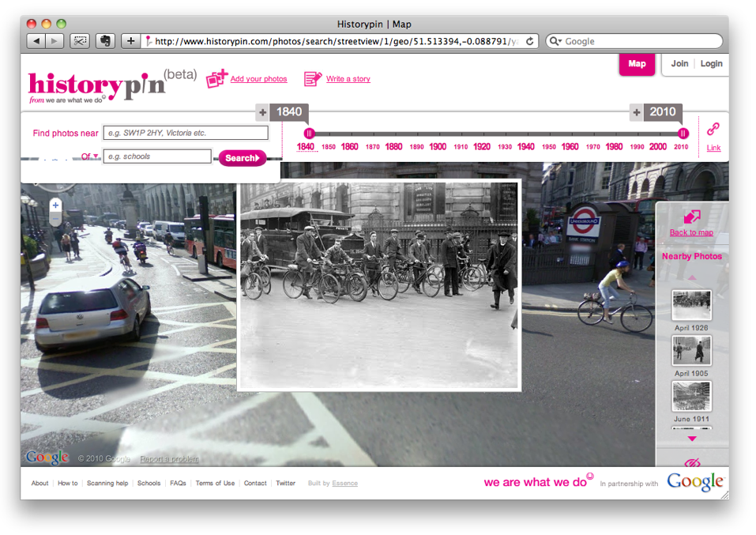
Task: Switch to the Map tab
Action: tap(637, 64)
